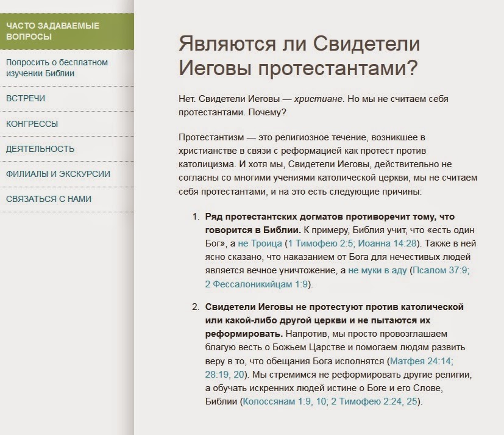This screenshot has width=504, height=435.
Task: Open the '2 Тимофею 2:24, 25' link
Action: click(374, 401)
